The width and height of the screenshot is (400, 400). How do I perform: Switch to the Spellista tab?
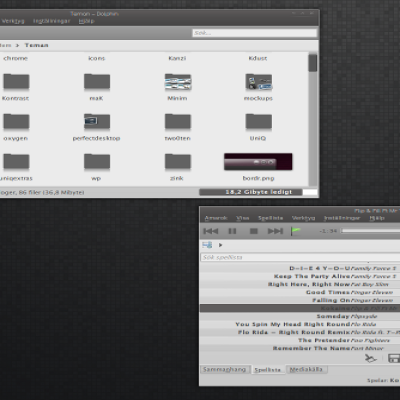click(268, 370)
